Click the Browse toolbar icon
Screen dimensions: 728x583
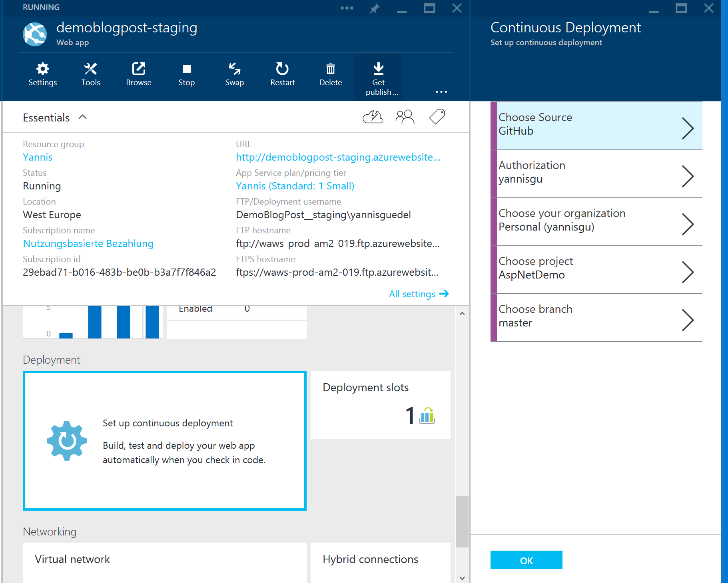pos(138,74)
